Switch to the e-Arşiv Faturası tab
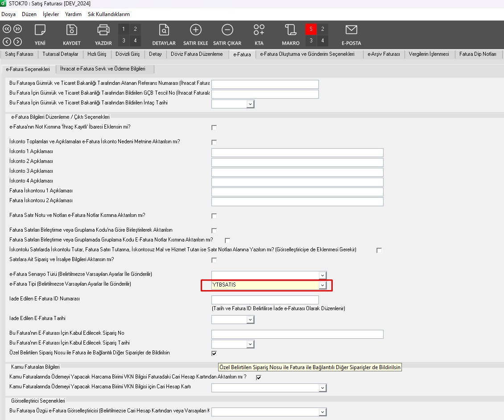The height and width of the screenshot is (420, 504). [384, 54]
